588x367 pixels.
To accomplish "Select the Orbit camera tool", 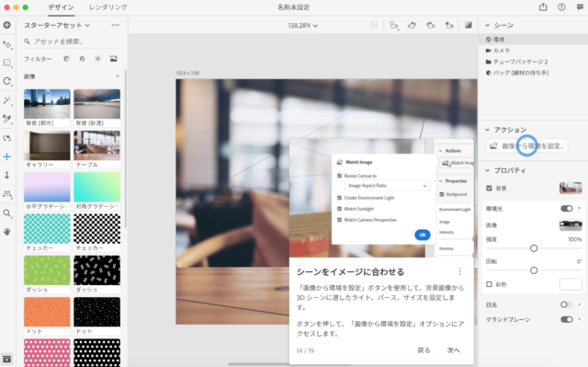I will [7, 138].
